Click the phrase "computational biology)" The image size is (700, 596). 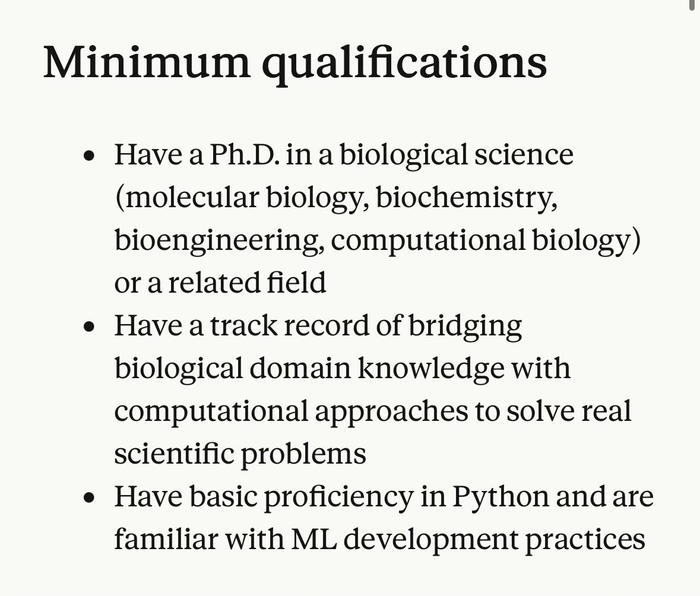tap(486, 241)
